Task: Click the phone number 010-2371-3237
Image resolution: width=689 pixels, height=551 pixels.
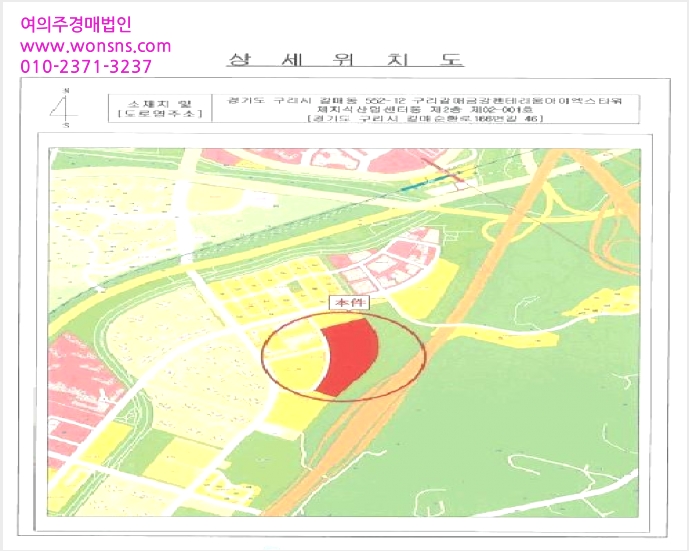Action: 86,67
